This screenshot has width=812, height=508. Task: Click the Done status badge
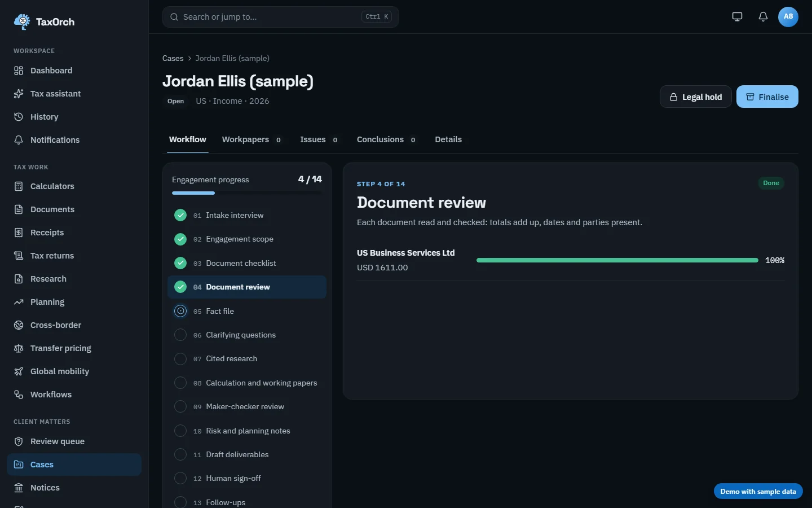pos(771,183)
